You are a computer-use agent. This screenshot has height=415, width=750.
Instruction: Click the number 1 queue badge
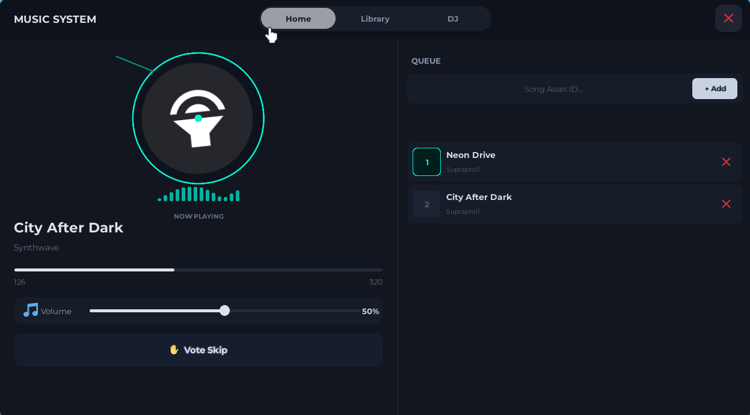pos(426,162)
